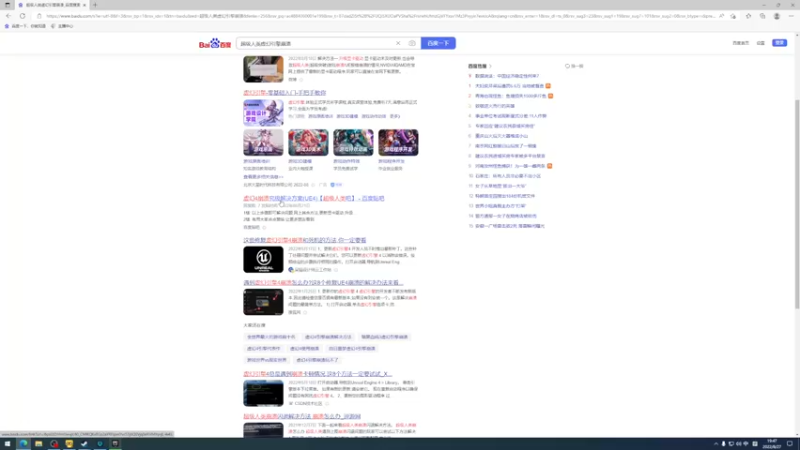Image resolution: width=800 pixels, height=450 pixels.
Task: Open File Explorer from taskbar
Action: point(38,444)
